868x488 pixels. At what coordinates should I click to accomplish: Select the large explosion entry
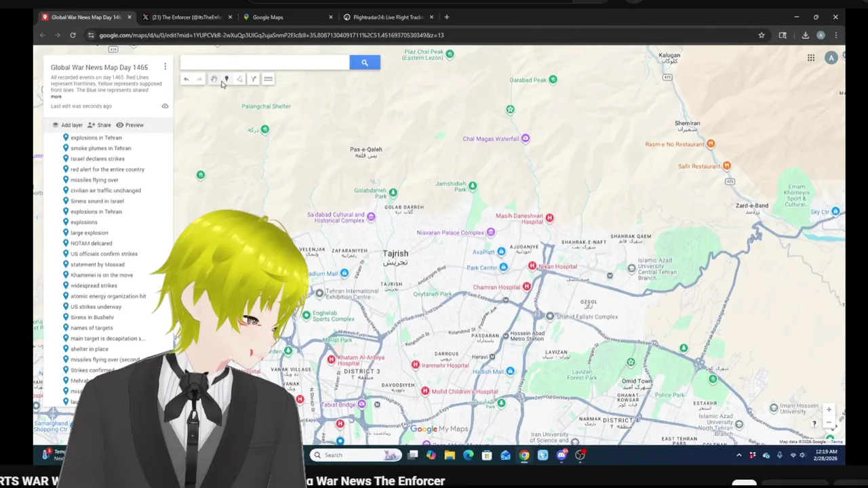(x=89, y=232)
